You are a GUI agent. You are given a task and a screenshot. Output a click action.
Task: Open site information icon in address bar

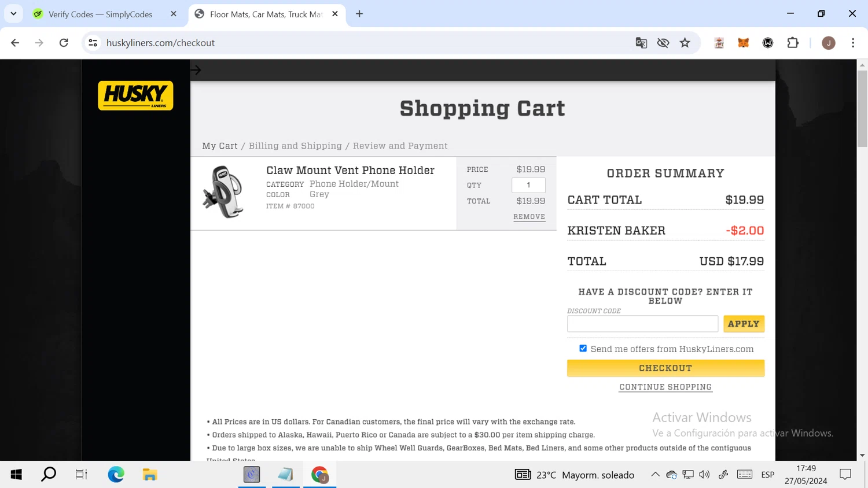93,43
